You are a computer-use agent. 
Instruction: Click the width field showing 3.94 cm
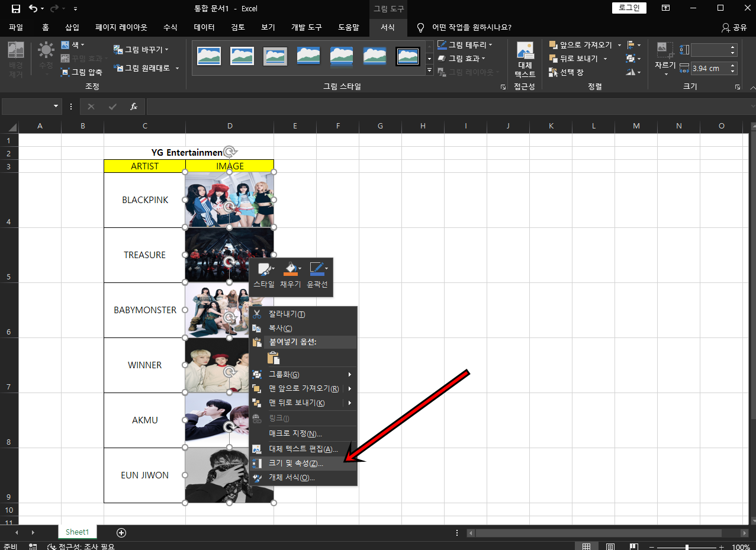709,68
